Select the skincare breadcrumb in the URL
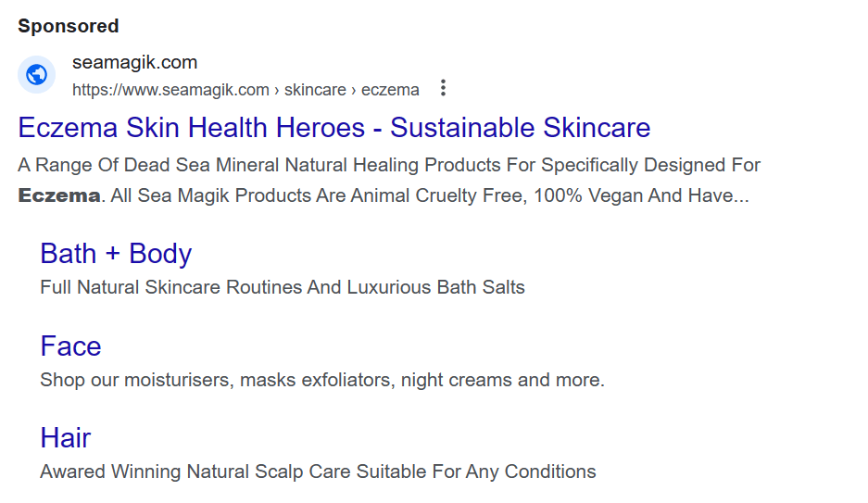The width and height of the screenshot is (868, 503). click(315, 90)
